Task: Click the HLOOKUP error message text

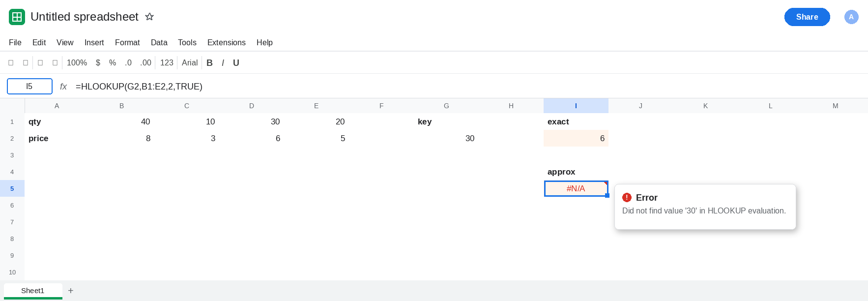Action: 704,211
